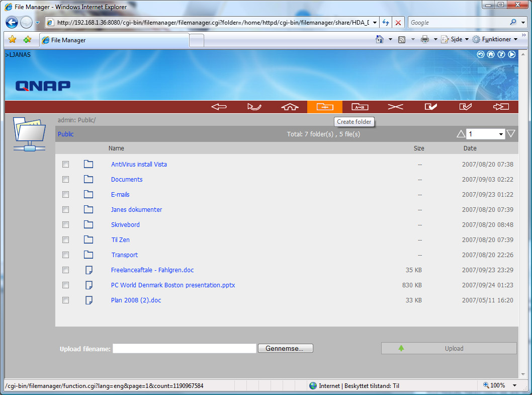Check the box next to Transport folder

[x=65, y=255]
